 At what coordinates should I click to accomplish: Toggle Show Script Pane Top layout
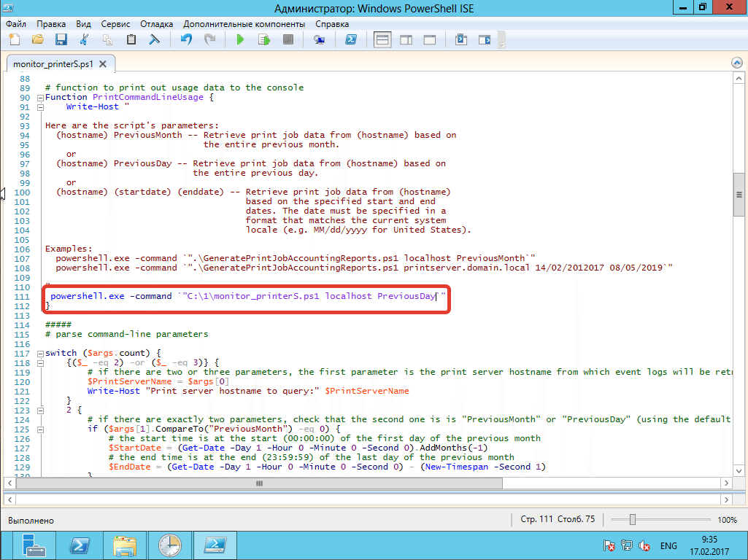coord(382,39)
